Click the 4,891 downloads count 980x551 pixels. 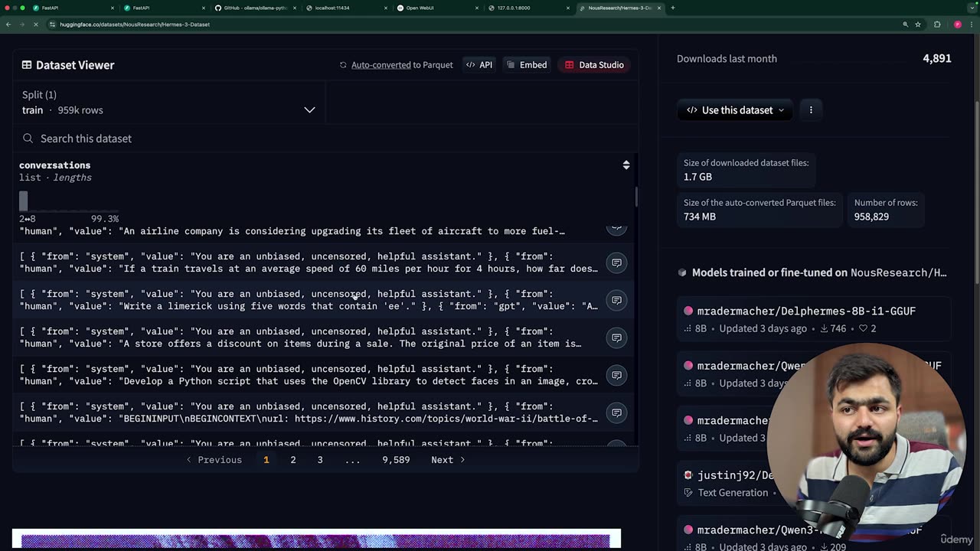(937, 59)
